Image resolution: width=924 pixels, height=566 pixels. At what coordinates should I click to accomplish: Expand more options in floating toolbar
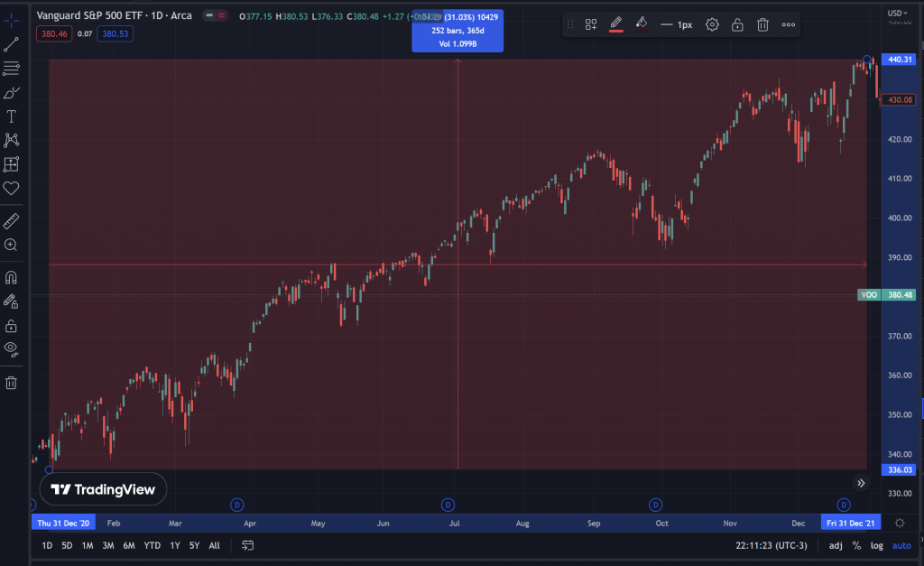788,25
